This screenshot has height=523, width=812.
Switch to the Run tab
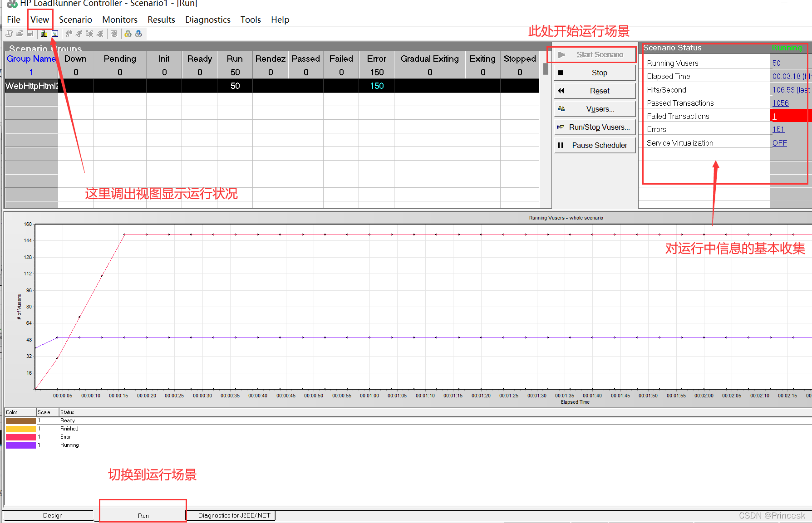[x=143, y=516]
